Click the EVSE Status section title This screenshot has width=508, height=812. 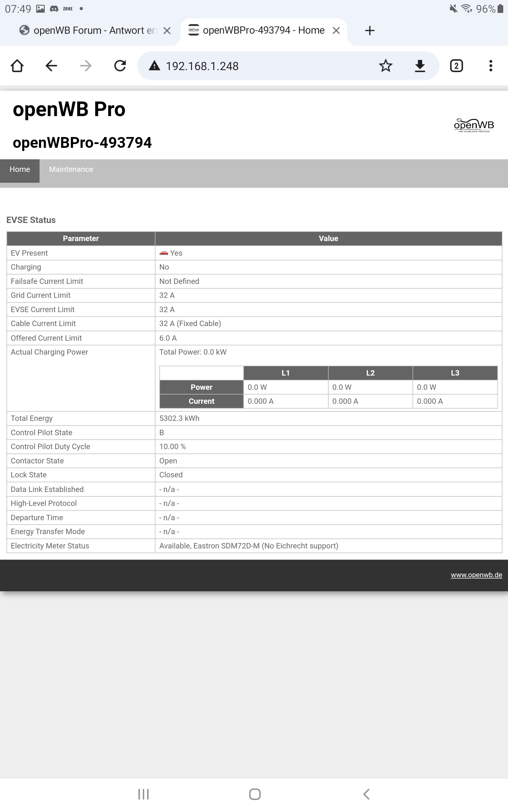[31, 220]
